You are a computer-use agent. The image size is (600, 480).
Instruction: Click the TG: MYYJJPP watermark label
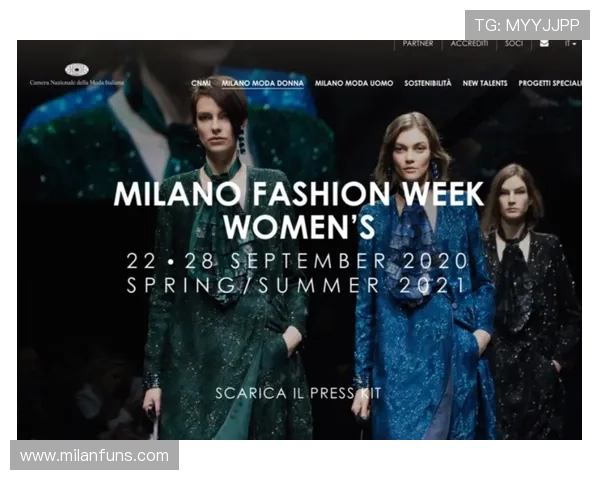tap(527, 25)
